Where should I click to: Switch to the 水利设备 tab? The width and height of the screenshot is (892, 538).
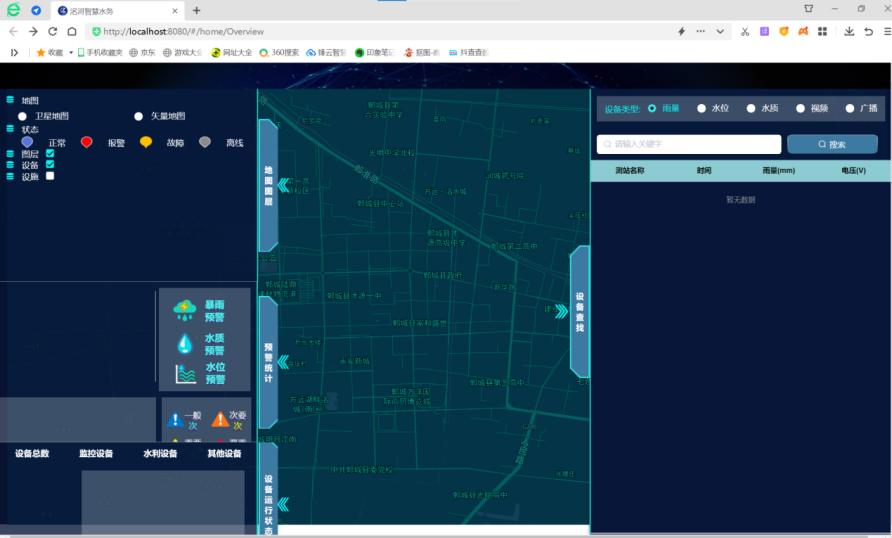160,454
